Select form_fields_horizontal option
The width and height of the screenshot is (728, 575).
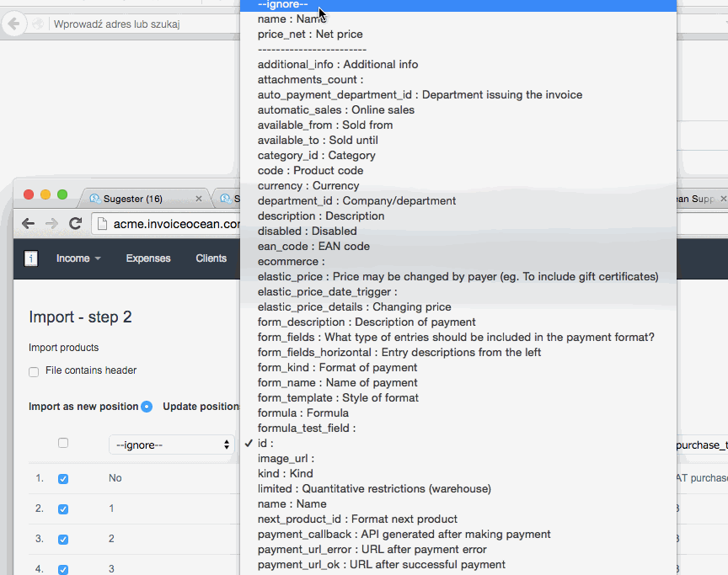(458, 353)
